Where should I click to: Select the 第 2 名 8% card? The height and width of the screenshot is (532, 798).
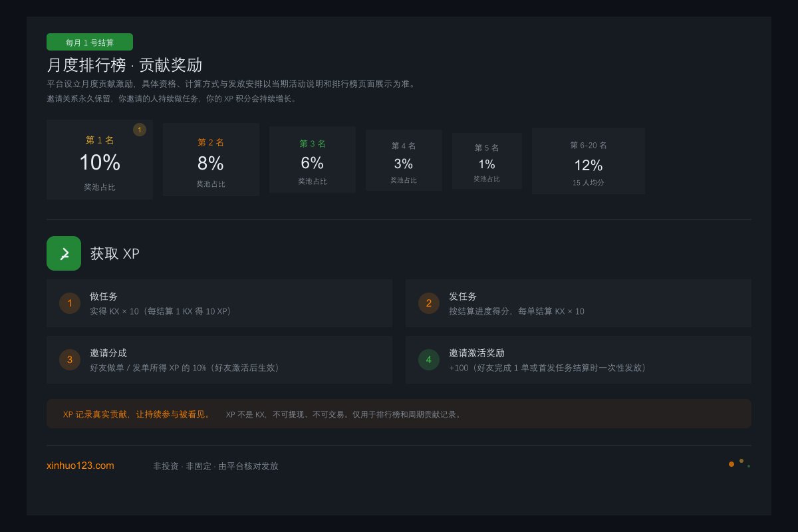coord(211,160)
